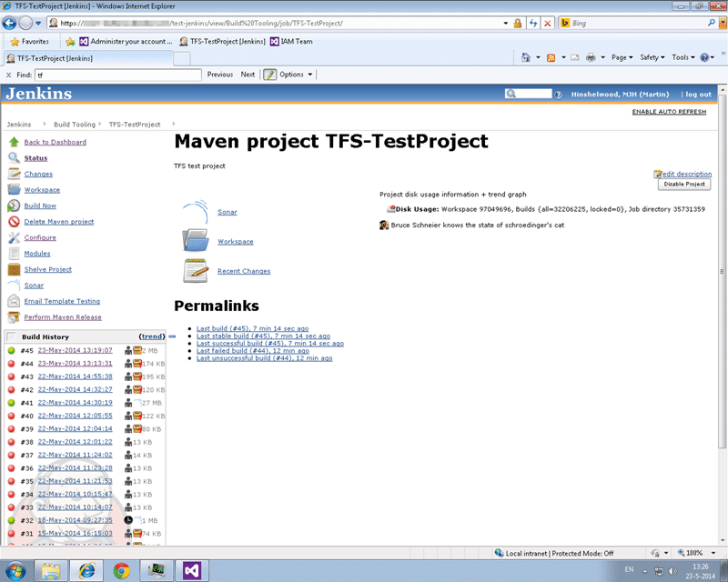Click the Print toolbar icon
Screen dimensions: 728x582
click(591, 57)
